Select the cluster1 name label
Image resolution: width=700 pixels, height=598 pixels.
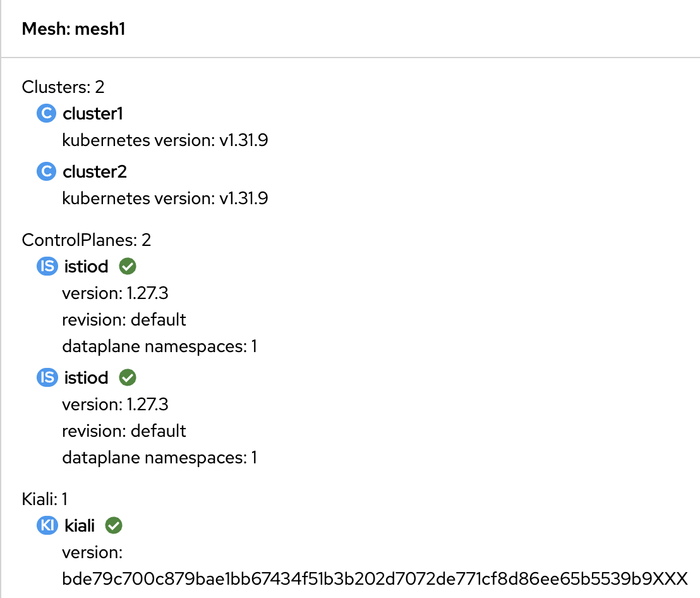[93, 114]
